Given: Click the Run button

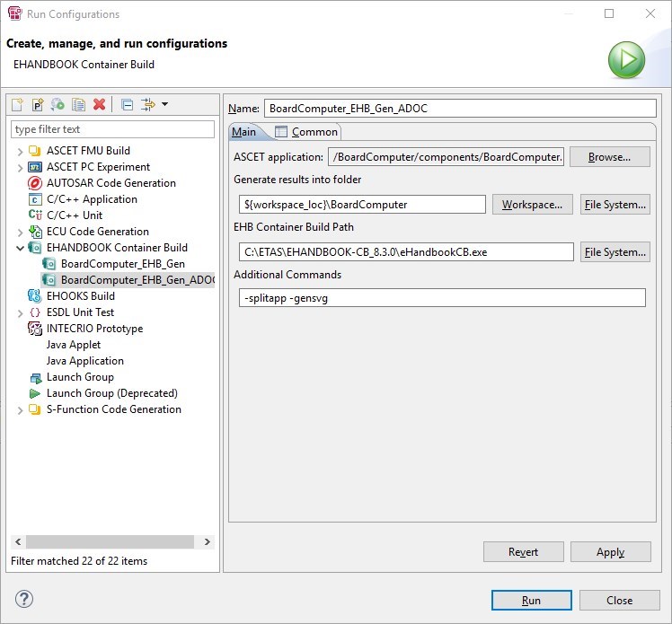Looking at the screenshot, I should coord(532,601).
